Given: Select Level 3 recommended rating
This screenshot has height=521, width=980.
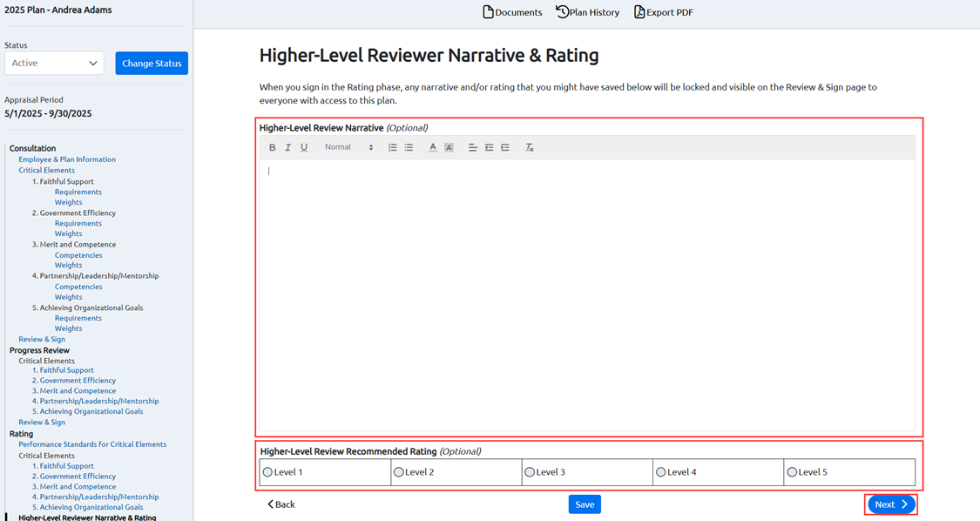Looking at the screenshot, I should point(530,472).
